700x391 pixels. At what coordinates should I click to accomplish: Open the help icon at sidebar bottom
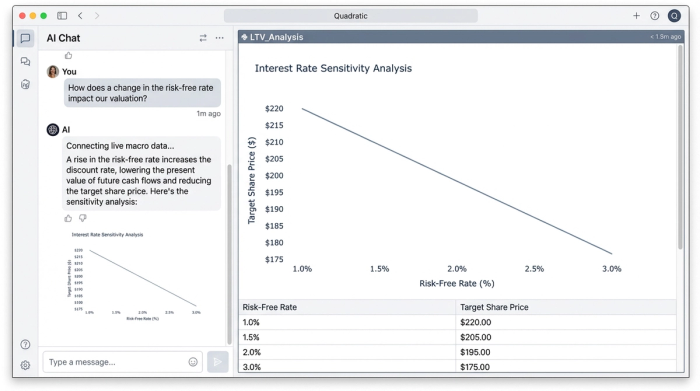point(25,344)
